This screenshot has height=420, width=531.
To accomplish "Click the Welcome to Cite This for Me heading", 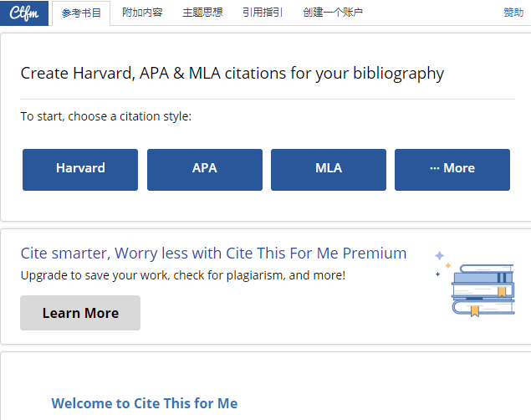I will (x=145, y=403).
